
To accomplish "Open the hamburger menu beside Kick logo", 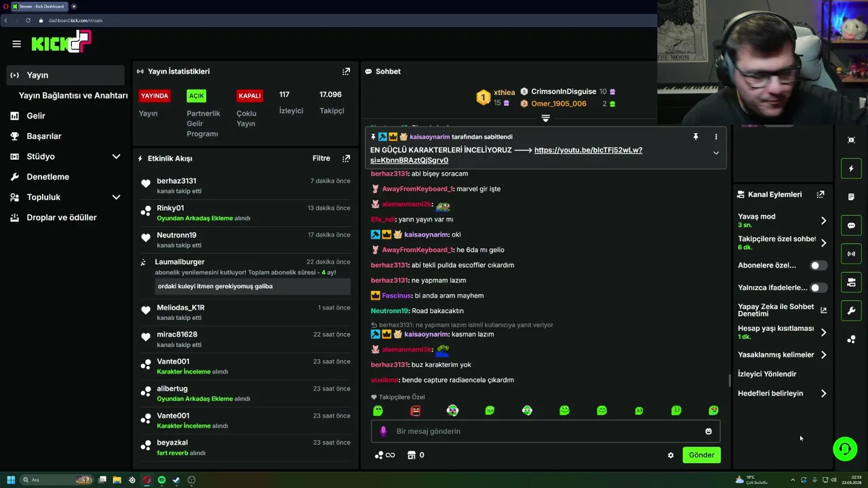I will [x=16, y=44].
